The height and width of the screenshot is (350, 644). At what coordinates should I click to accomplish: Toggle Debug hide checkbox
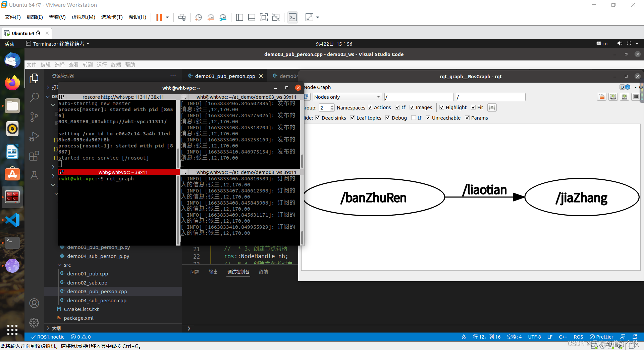click(388, 118)
